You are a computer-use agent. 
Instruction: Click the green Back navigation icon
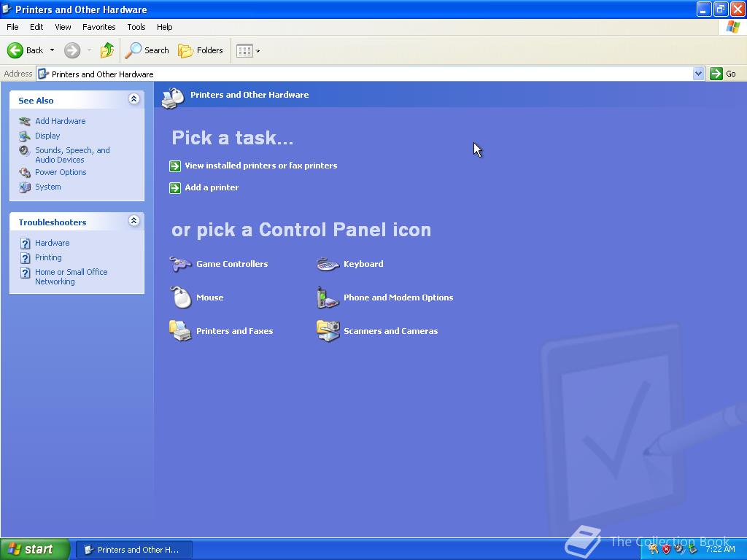point(17,50)
